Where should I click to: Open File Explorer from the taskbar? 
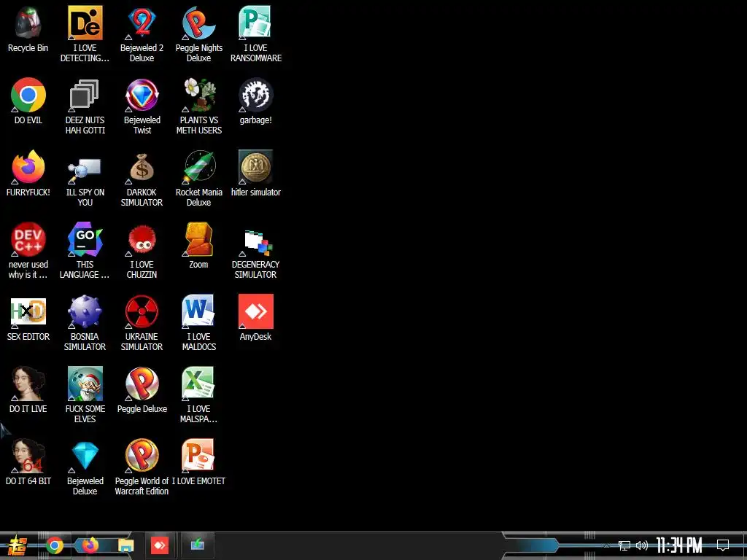pos(125,545)
